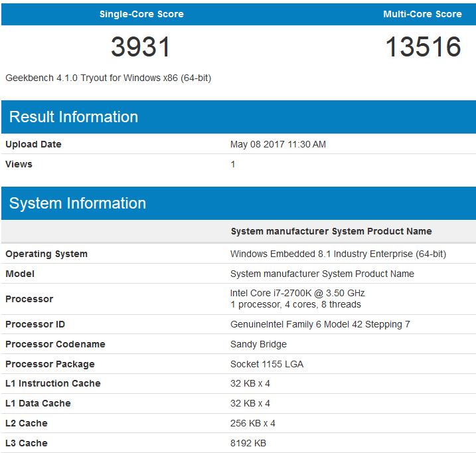Click the Result Information section header
Screen dimensions: 476x453
tap(74, 117)
